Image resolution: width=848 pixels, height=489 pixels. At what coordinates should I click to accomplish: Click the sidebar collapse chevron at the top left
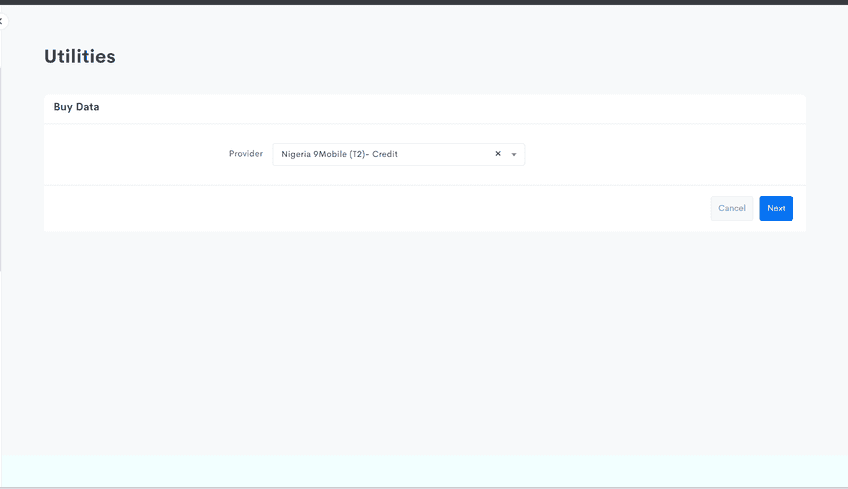pyautogui.click(x=2, y=21)
